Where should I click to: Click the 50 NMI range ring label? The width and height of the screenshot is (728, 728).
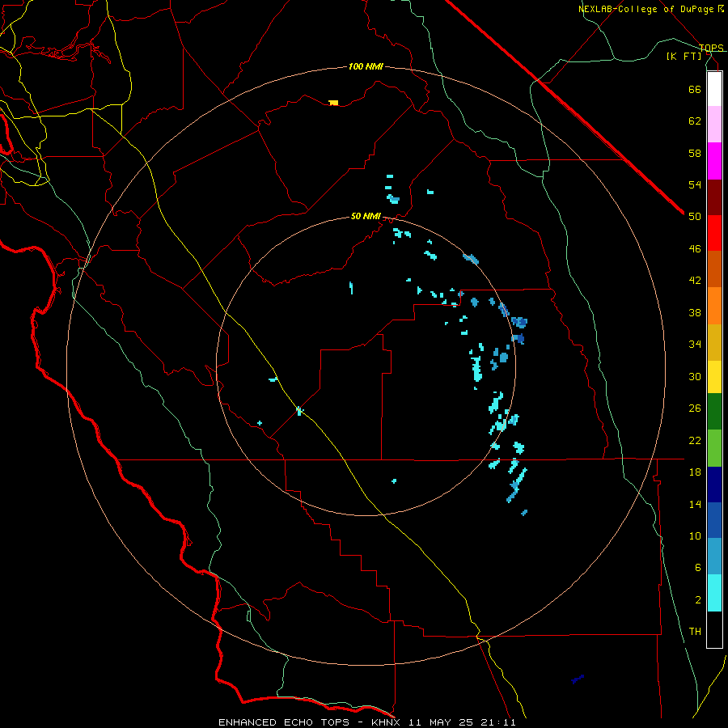tap(366, 216)
